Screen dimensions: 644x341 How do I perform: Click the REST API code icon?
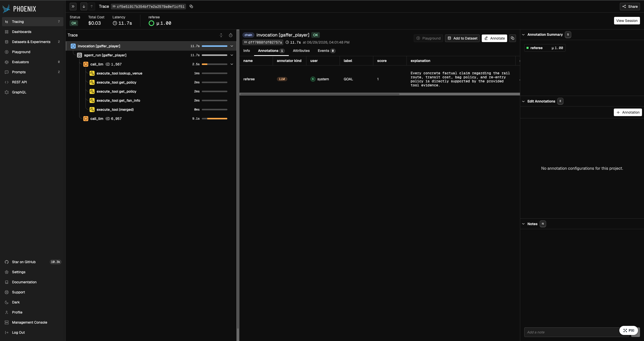pos(7,82)
